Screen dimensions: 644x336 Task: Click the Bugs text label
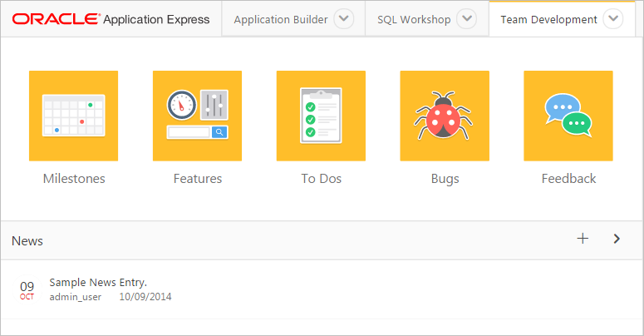(445, 178)
